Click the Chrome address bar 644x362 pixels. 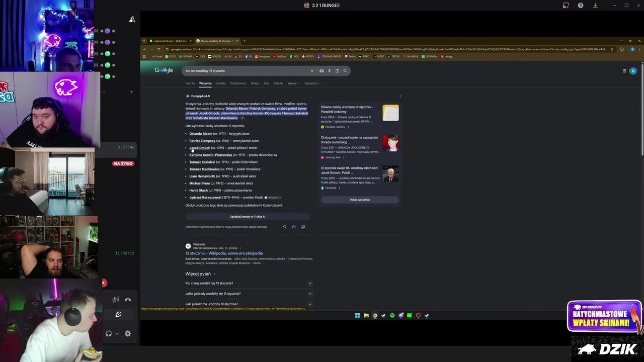click(x=387, y=49)
